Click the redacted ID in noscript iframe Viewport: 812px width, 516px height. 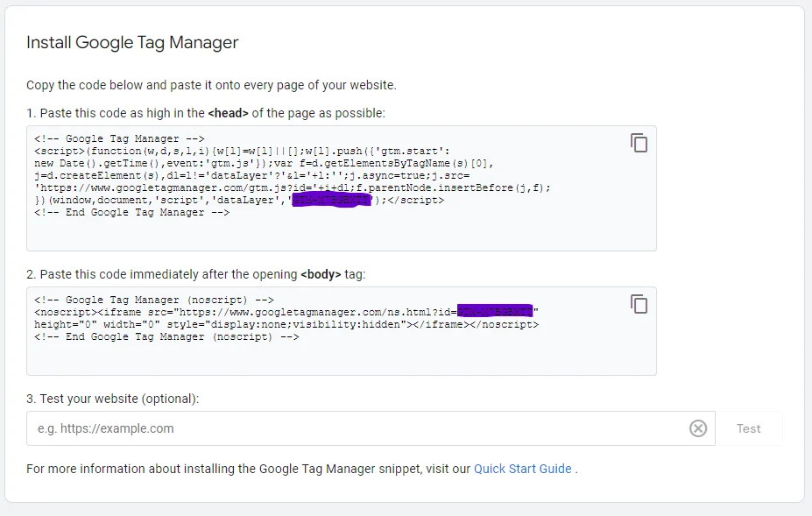(495, 311)
